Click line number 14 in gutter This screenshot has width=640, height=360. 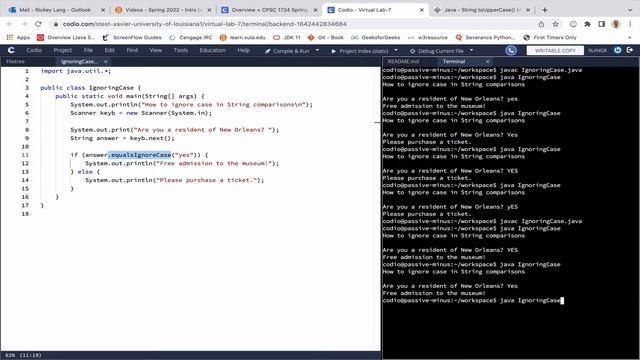pos(25,180)
